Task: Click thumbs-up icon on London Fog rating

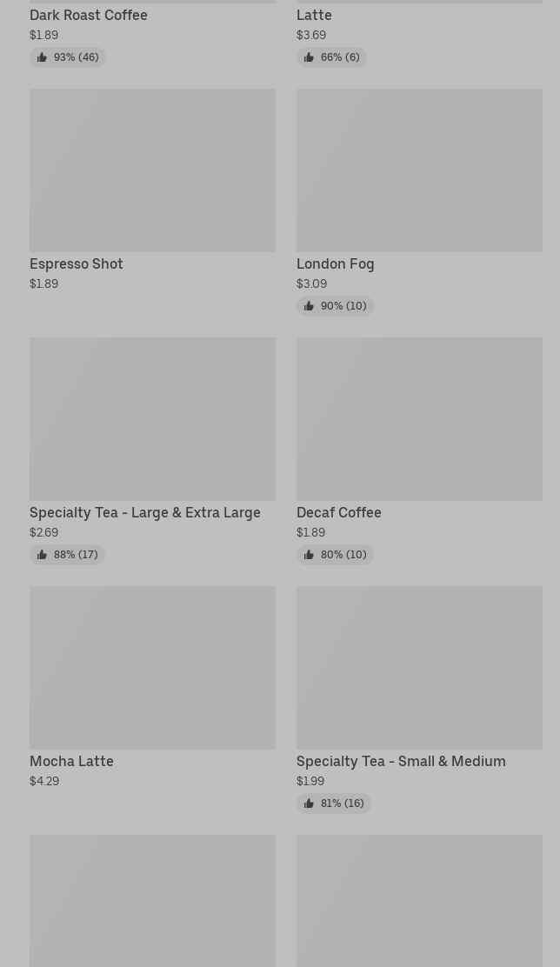Action: pos(309,306)
